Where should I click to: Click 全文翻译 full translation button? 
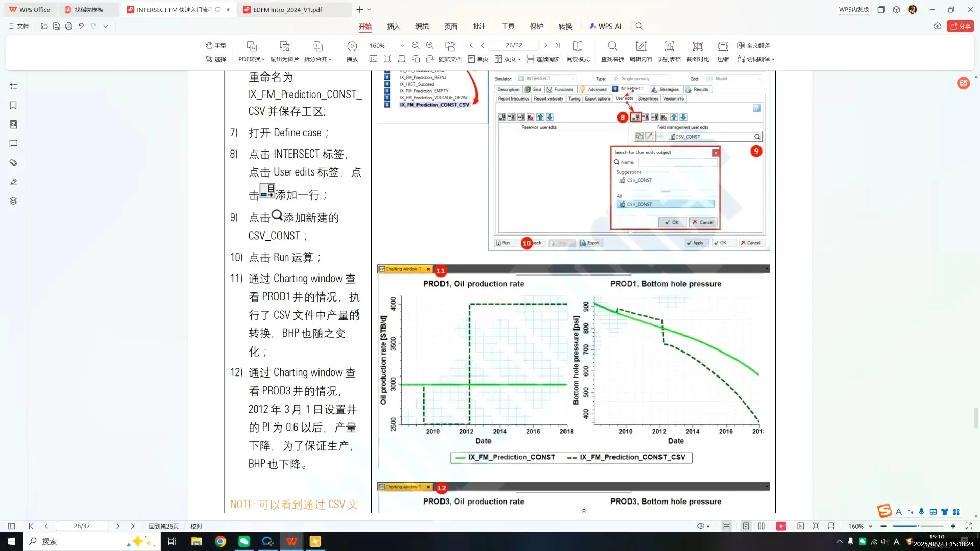click(753, 45)
